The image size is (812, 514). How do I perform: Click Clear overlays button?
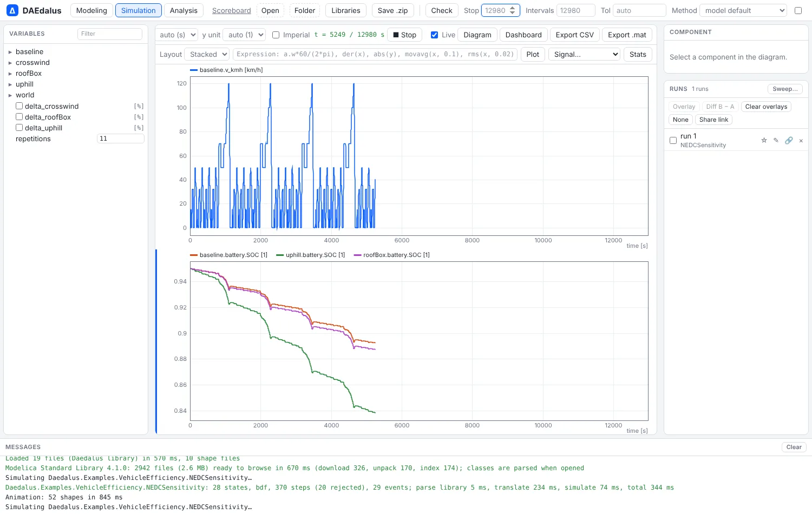pyautogui.click(x=766, y=107)
